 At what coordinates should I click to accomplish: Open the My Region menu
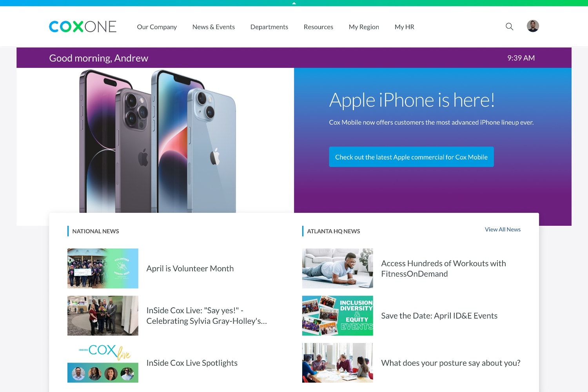(x=364, y=27)
